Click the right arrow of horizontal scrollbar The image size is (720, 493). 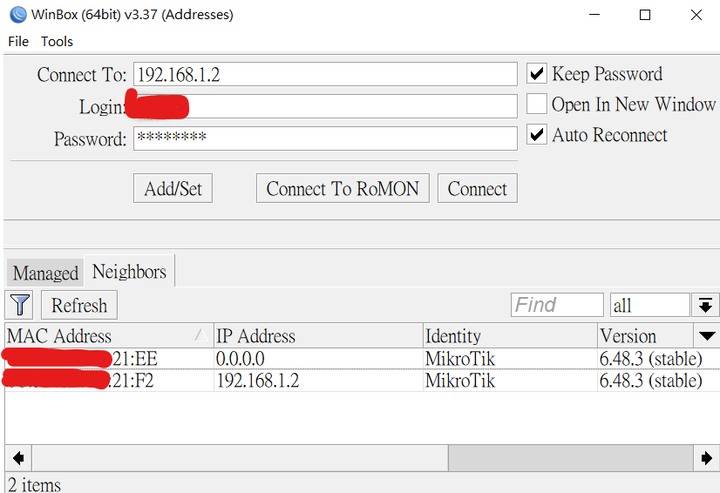coord(706,458)
